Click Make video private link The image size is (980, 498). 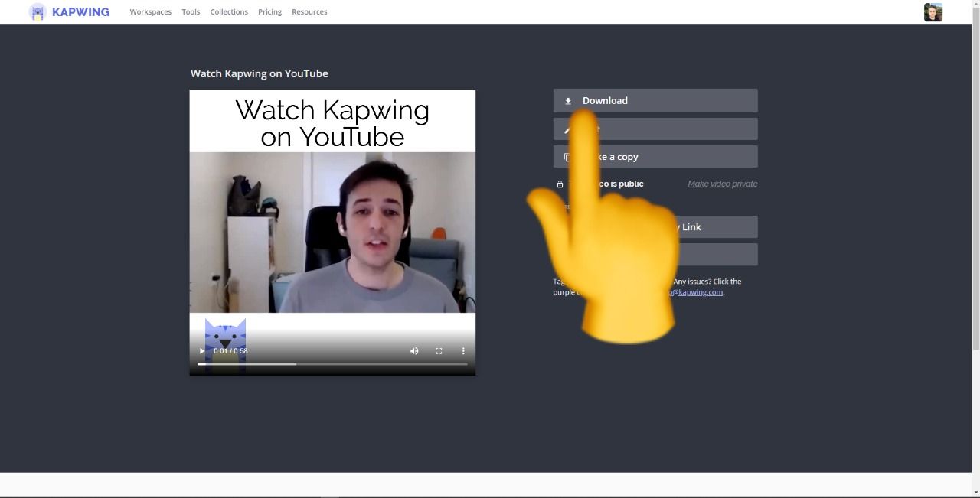click(723, 184)
